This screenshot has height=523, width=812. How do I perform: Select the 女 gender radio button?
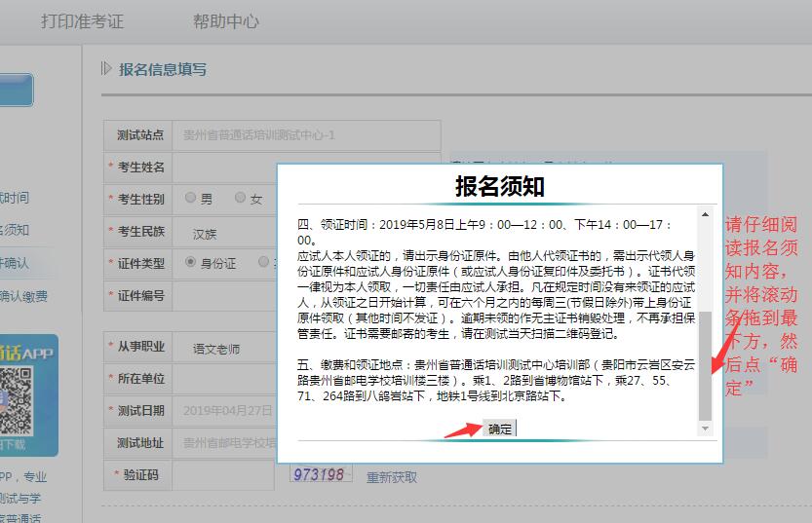pyautogui.click(x=241, y=198)
